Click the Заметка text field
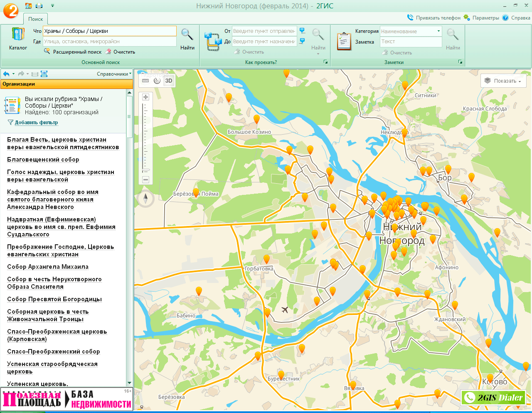532x413 pixels. [x=411, y=42]
